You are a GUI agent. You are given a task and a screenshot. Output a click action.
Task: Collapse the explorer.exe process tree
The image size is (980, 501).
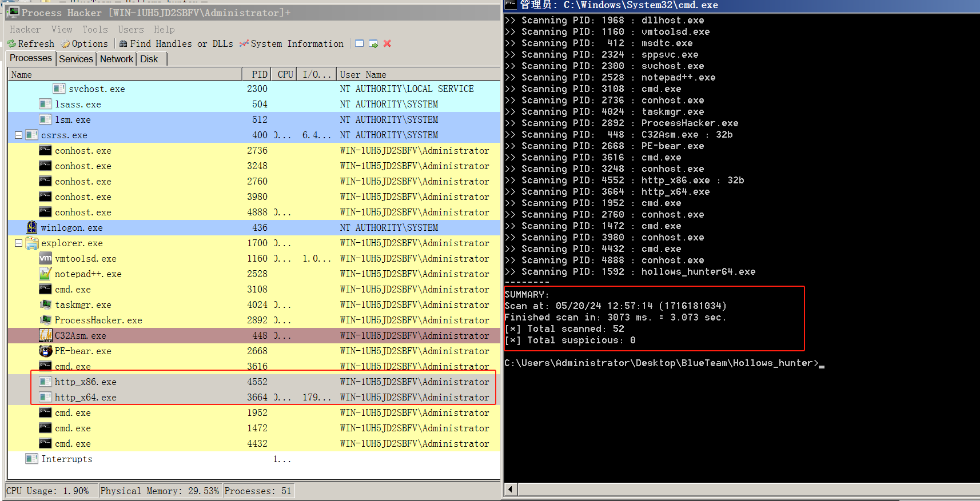coord(18,243)
